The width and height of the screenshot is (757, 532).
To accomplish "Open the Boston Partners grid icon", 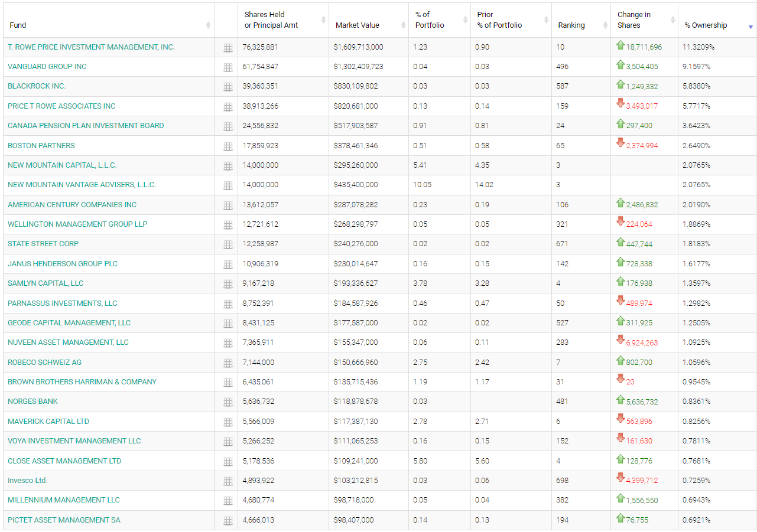I will point(228,146).
